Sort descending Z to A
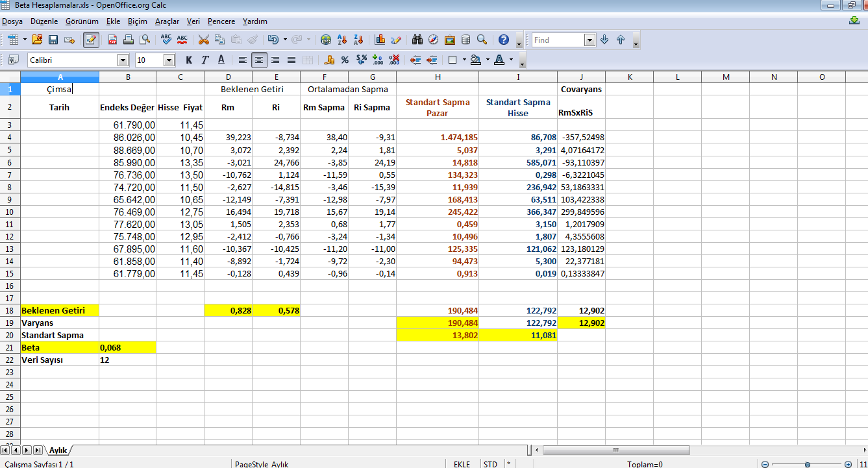868x468 pixels. [x=358, y=40]
